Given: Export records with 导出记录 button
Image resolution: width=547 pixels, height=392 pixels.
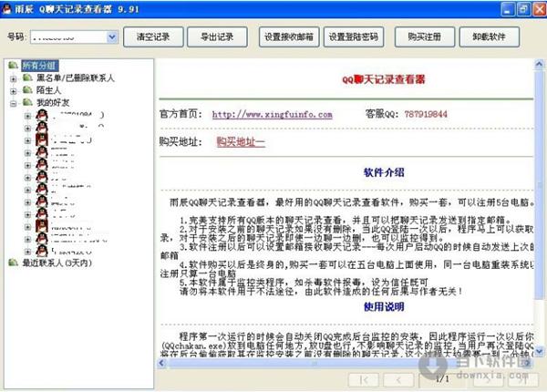Looking at the screenshot, I should click(217, 37).
